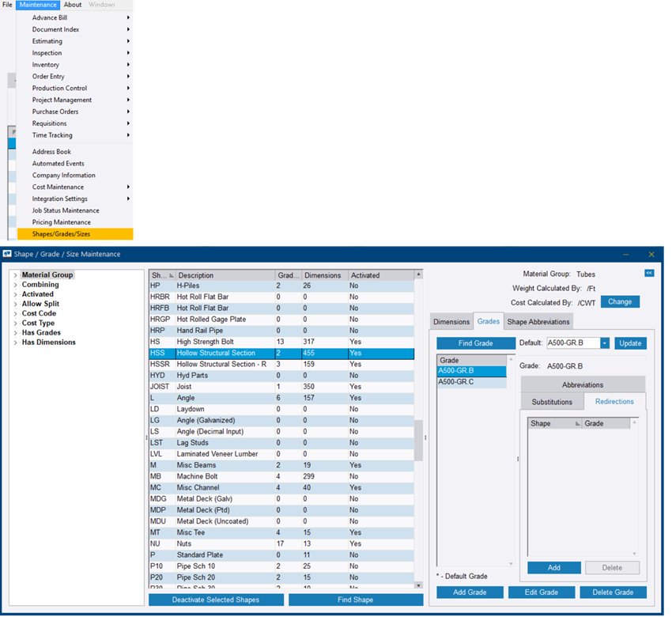The image size is (672, 617).
Task: Click the shapes list scroll down arrow
Action: pyautogui.click(x=418, y=585)
